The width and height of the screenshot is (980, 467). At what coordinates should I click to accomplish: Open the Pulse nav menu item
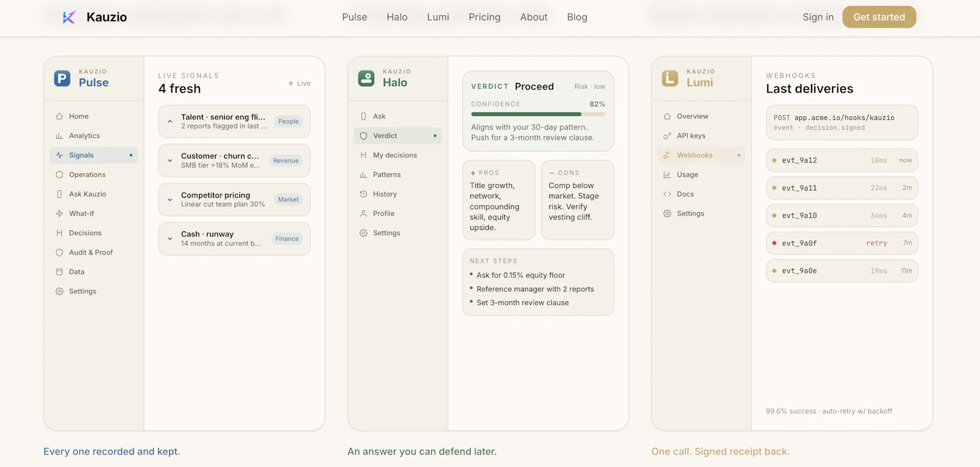pyautogui.click(x=355, y=17)
